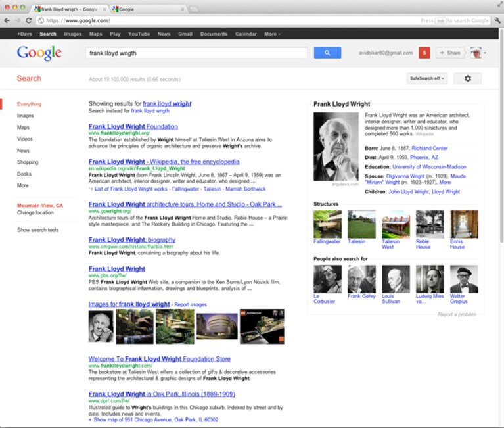Open the Fallingwater sublink under Wikipedia result
This screenshot has width=504, height=428.
185,189
